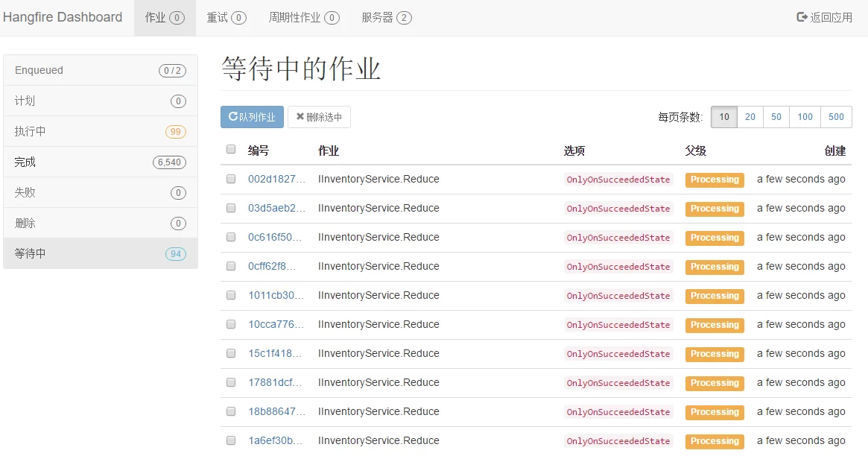Check the select-all checkbox in the table header
The image size is (868, 456).
point(230,149)
